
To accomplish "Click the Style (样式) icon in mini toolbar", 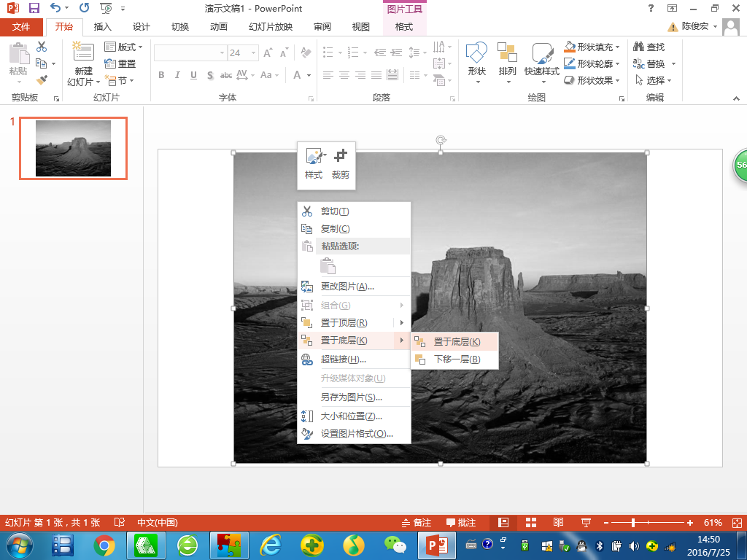I will pos(315,156).
